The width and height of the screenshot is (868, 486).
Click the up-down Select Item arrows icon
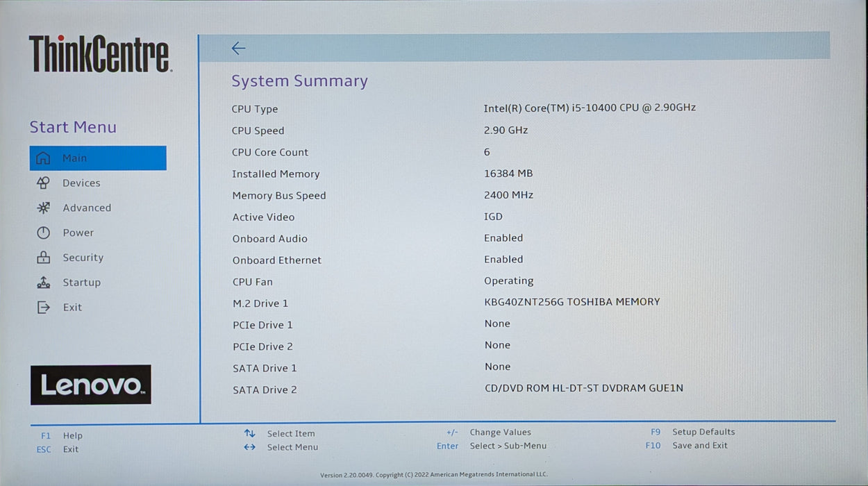click(x=249, y=433)
